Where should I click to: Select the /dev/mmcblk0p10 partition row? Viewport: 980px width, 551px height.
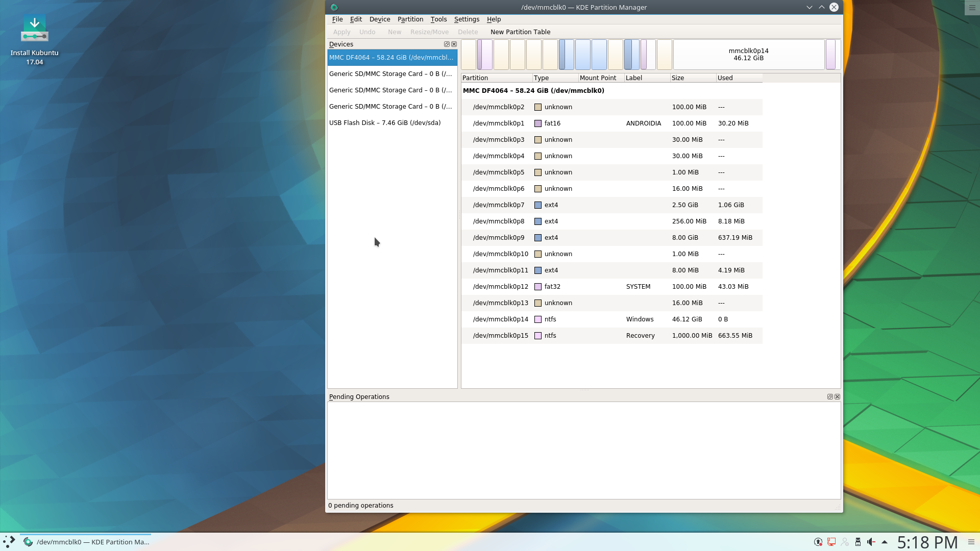[x=611, y=254]
